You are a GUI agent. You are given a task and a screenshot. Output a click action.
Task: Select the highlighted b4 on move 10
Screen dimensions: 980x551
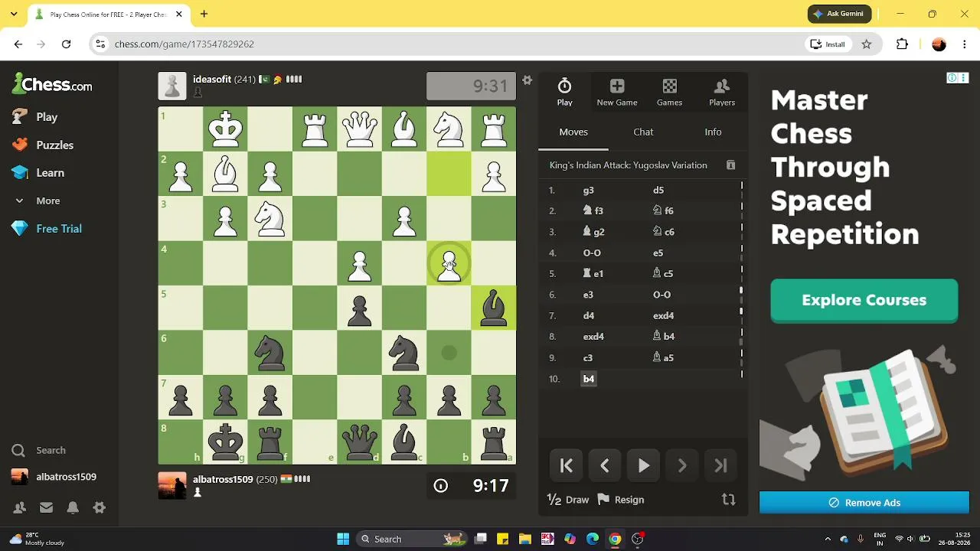[x=589, y=379]
